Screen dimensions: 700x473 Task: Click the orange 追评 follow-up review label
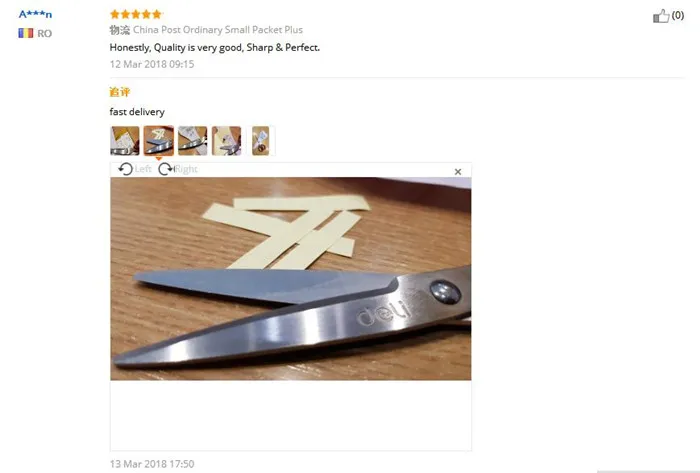(120, 92)
